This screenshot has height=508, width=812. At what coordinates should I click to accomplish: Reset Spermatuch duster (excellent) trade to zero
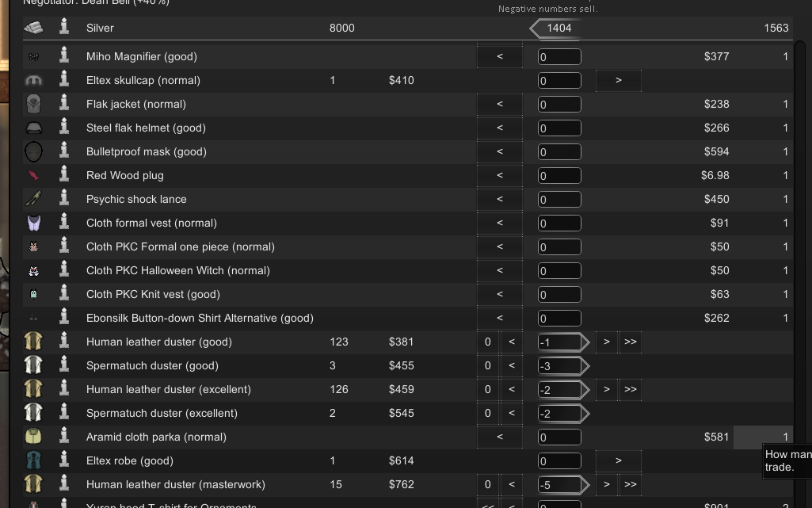tap(487, 413)
